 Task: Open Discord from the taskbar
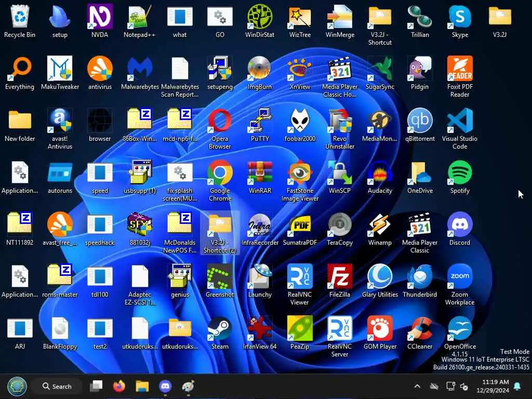[x=165, y=386]
